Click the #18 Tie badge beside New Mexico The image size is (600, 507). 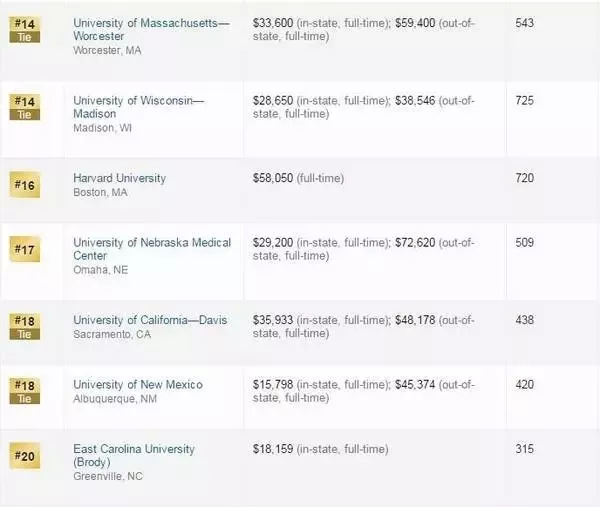(25, 392)
